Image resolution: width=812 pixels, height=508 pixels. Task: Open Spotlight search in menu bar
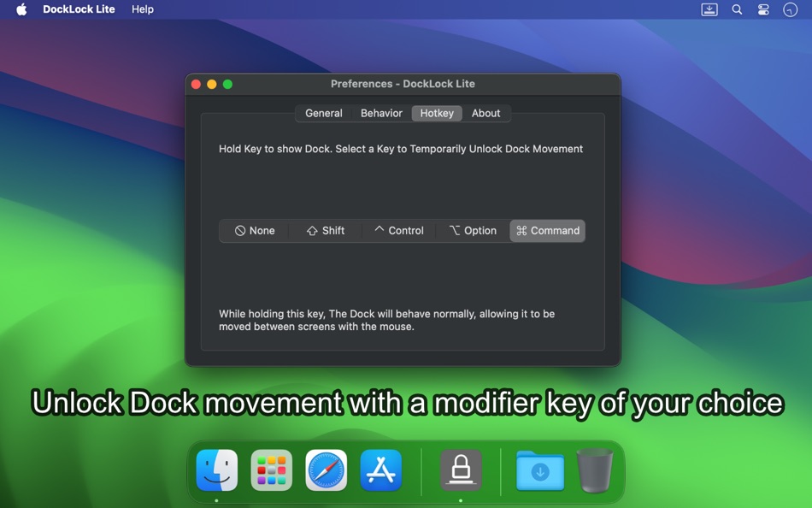(737, 9)
